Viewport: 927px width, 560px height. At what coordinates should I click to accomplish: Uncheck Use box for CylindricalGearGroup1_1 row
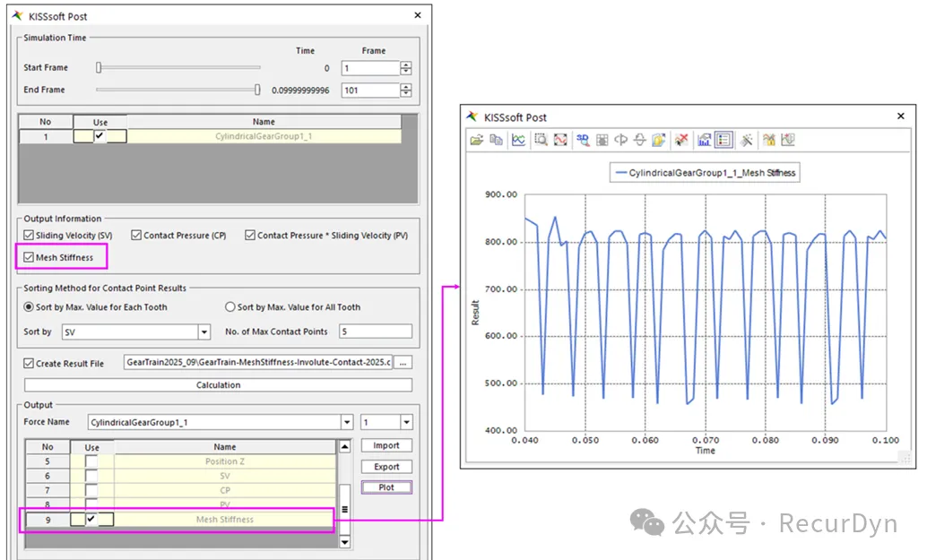pos(100,136)
